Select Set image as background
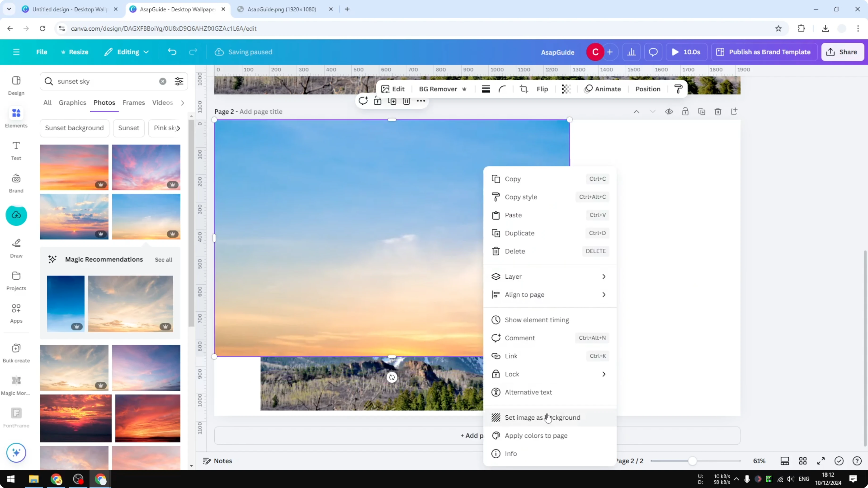The image size is (868, 488). click(x=542, y=417)
